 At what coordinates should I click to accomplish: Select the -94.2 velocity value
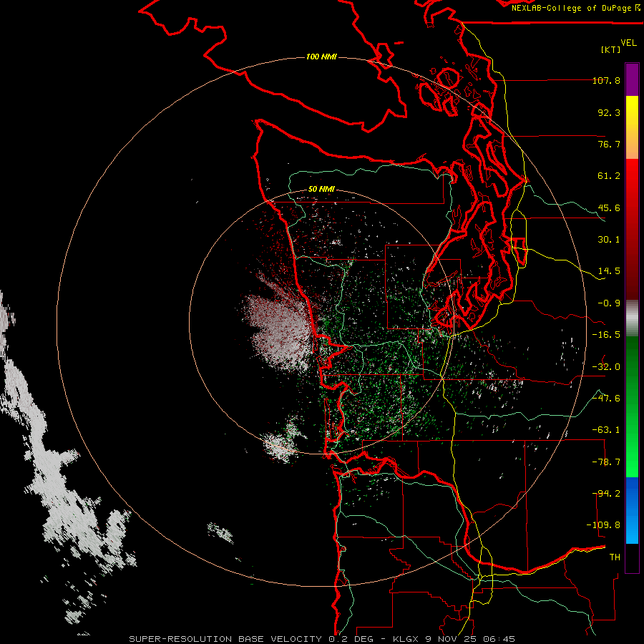pyautogui.click(x=606, y=494)
